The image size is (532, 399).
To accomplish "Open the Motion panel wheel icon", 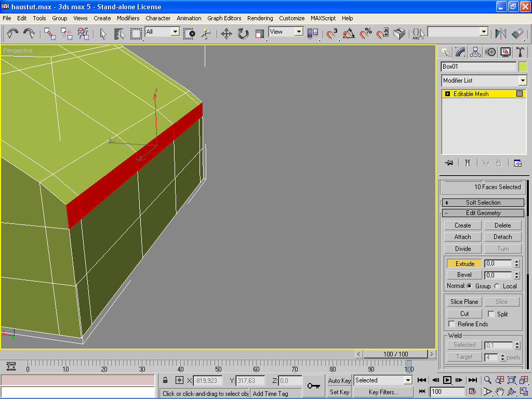I will (490, 52).
